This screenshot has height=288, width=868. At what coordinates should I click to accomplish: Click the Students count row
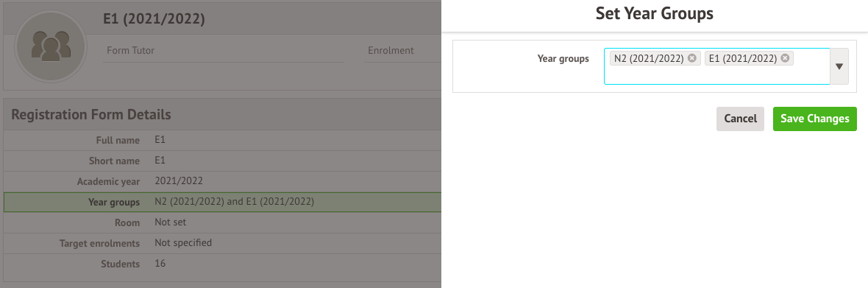(223, 264)
